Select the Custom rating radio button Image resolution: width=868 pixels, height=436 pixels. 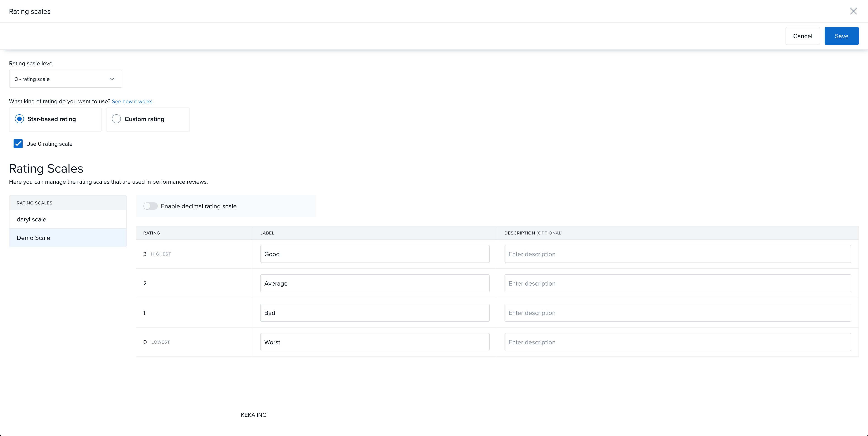[116, 119]
